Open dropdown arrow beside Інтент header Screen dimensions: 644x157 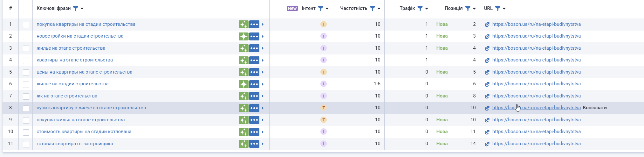click(x=327, y=9)
